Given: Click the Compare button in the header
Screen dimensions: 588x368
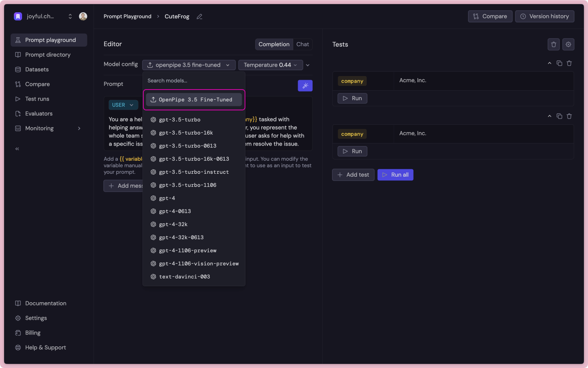Looking at the screenshot, I should tap(490, 16).
